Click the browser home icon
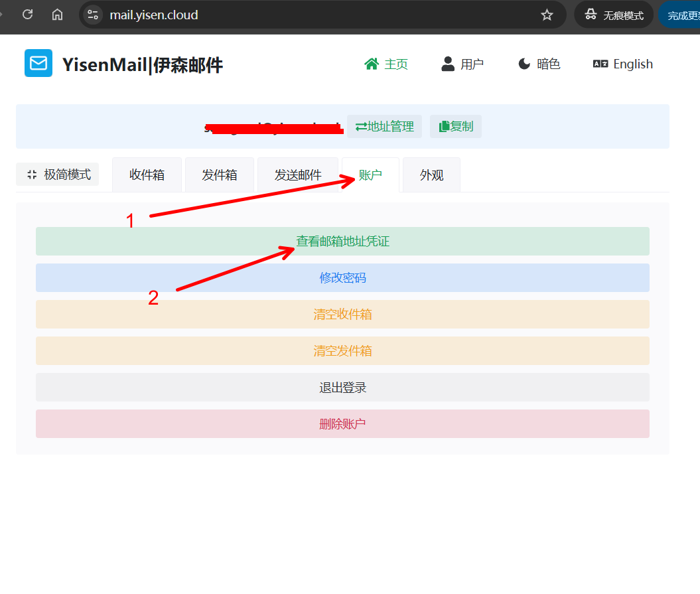The height and width of the screenshot is (594, 700). tap(57, 14)
